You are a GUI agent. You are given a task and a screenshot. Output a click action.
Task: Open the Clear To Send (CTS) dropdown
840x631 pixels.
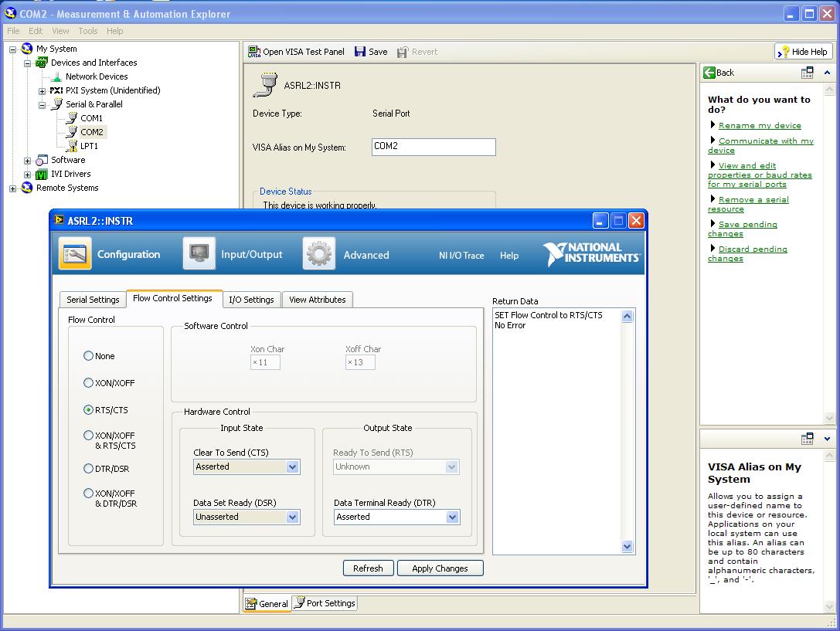point(293,466)
